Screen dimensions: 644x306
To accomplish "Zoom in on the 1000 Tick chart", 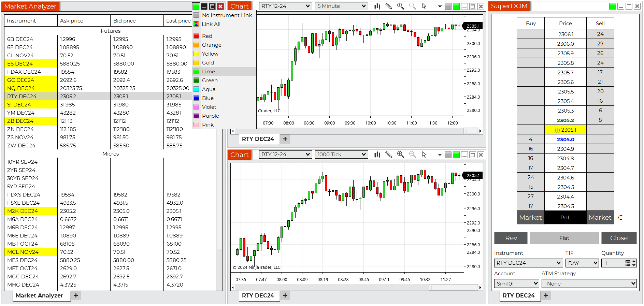I will 401,155.
